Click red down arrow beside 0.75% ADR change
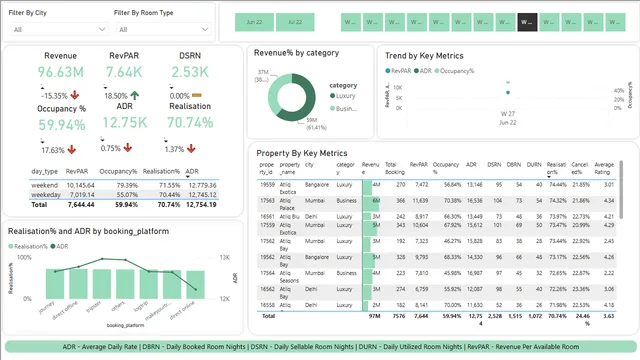The width and height of the screenshot is (640, 360). 128,147
